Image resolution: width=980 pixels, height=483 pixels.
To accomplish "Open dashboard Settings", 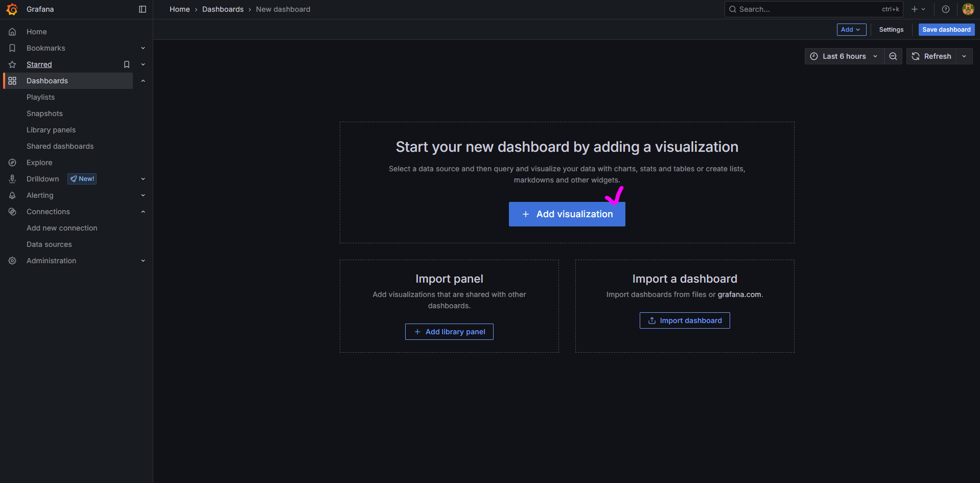I will [x=891, y=30].
